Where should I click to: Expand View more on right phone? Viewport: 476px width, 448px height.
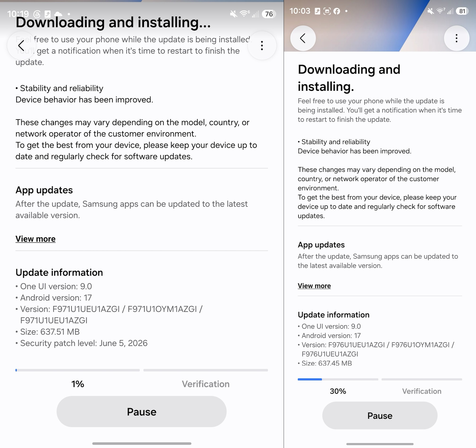click(x=314, y=286)
